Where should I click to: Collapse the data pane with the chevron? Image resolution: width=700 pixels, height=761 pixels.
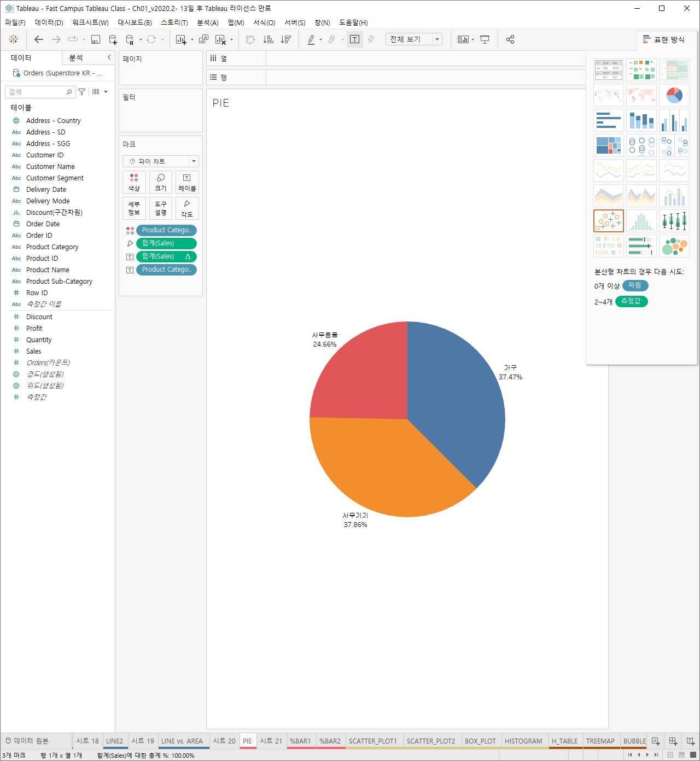[109, 57]
